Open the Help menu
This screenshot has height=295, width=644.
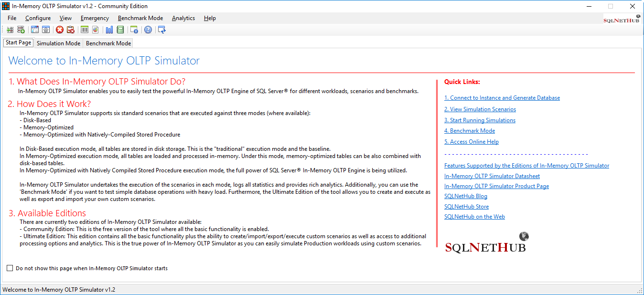[x=210, y=18]
